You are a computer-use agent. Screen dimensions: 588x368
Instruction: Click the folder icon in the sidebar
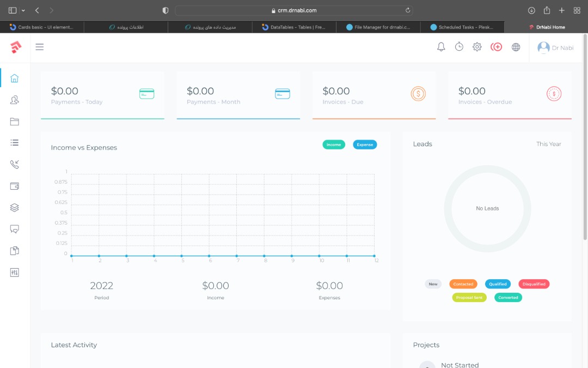(14, 121)
